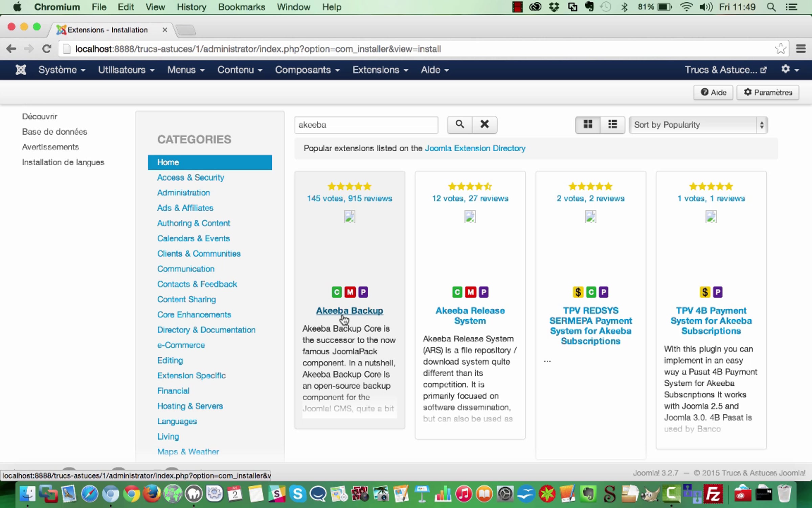Click the Aide help button
Screen dimensions: 812x508
pos(713,92)
